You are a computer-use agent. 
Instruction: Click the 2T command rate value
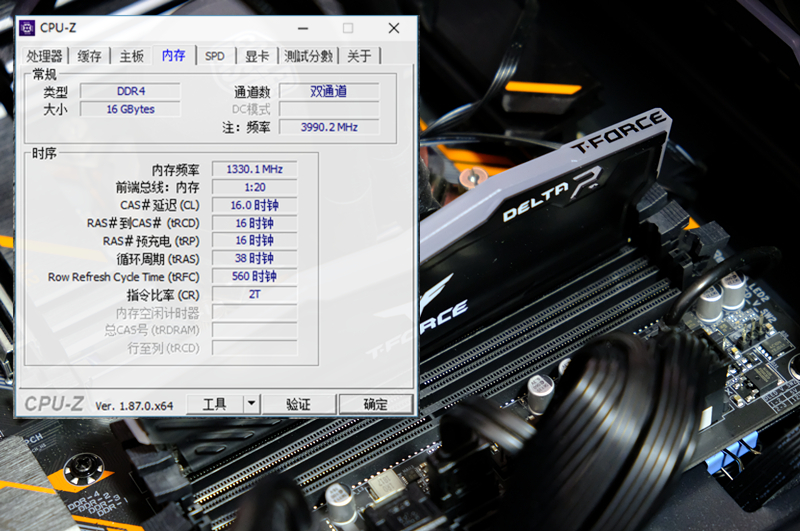pos(255,294)
